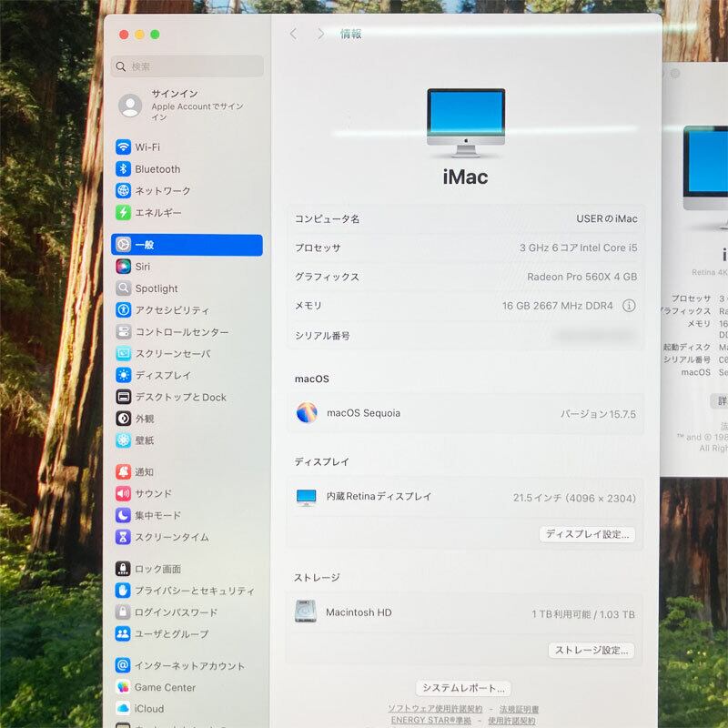Open サウンド speaker icon
This screenshot has height=728, width=728.
[x=123, y=493]
